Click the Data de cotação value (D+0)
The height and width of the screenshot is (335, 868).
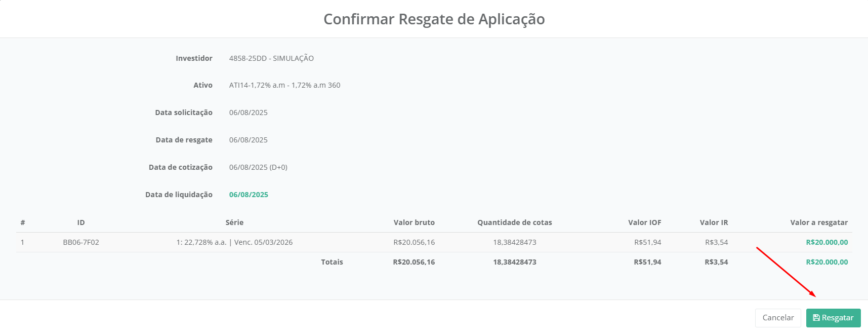tap(258, 167)
